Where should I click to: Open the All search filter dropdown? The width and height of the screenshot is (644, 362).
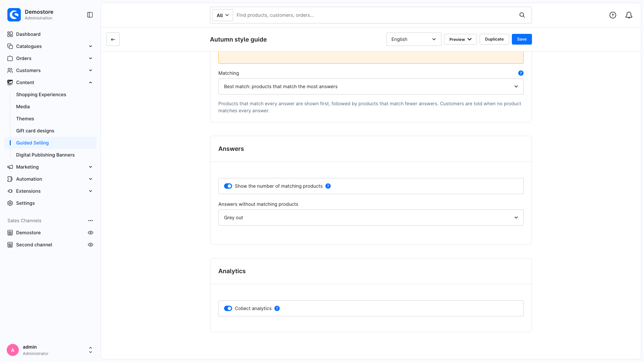click(223, 15)
